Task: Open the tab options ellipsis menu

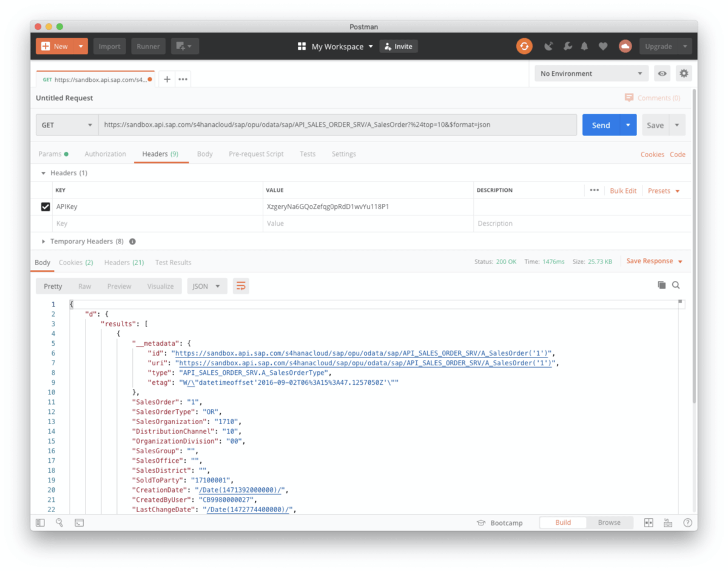Action: [183, 79]
